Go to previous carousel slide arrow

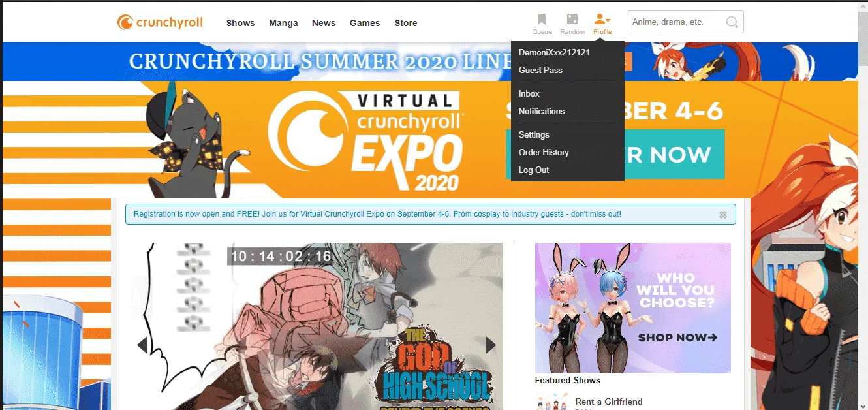tap(142, 345)
